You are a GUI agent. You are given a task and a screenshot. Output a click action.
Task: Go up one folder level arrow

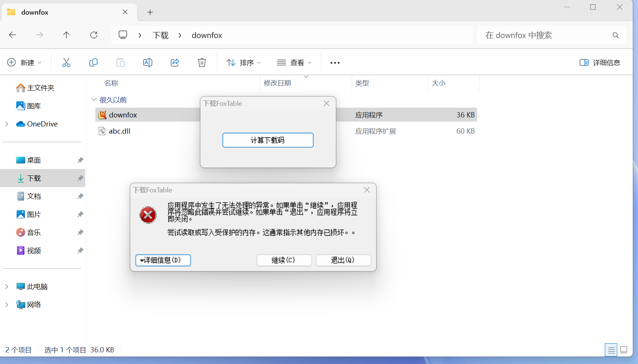pyautogui.click(x=67, y=35)
